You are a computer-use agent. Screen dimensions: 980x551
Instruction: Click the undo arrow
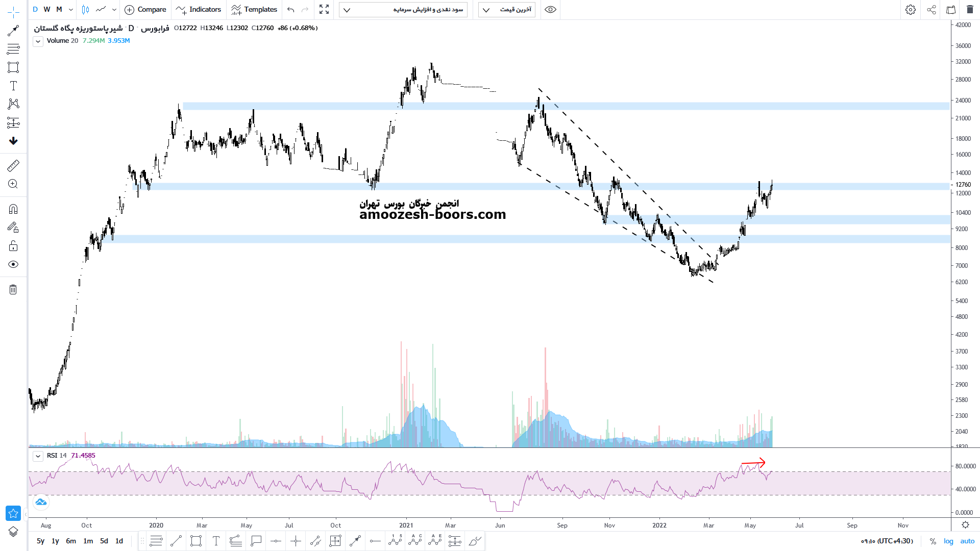pos(291,10)
